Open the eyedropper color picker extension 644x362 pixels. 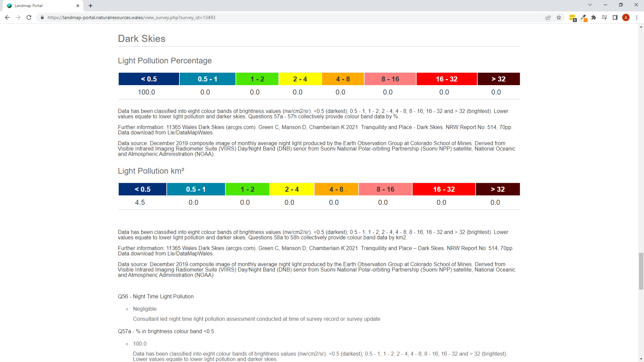coord(584,17)
